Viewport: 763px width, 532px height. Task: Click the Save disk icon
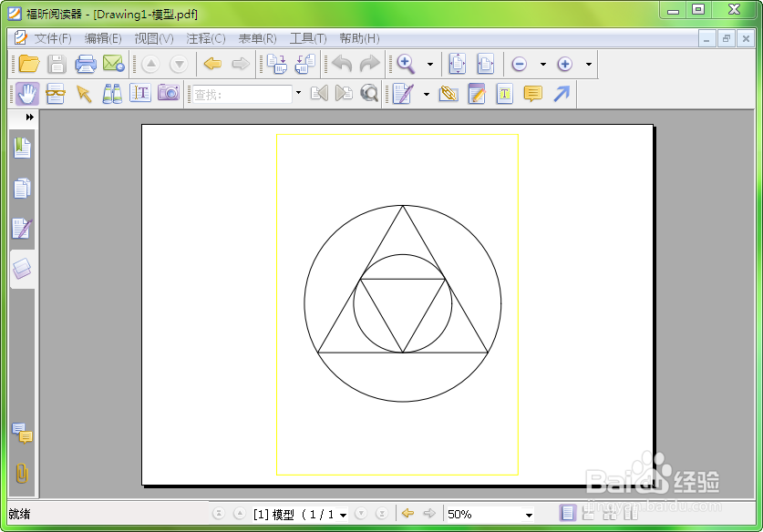point(57,64)
